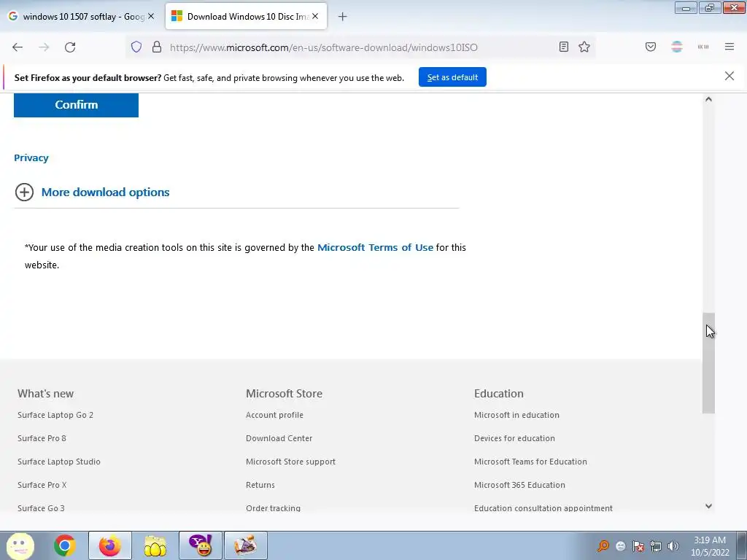This screenshot has height=560, width=747.
Task: Click the scrollbar down arrow
Action: 708,506
